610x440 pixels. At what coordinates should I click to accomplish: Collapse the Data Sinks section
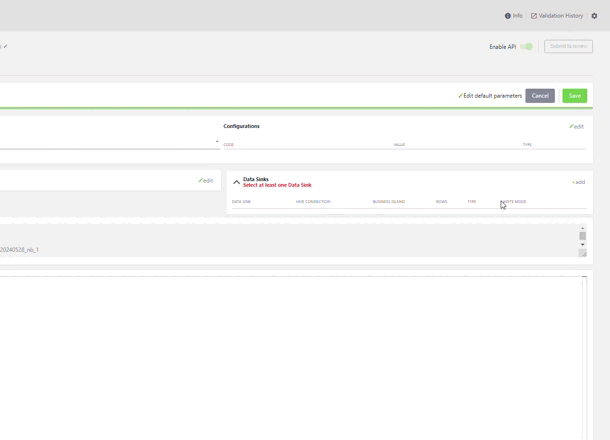coord(237,182)
